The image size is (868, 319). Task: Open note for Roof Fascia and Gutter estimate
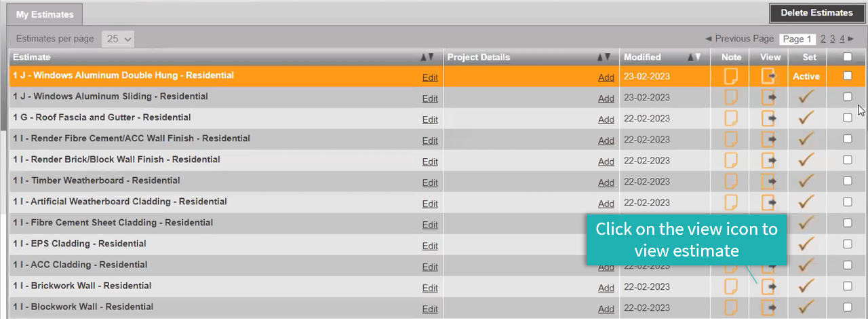731,118
